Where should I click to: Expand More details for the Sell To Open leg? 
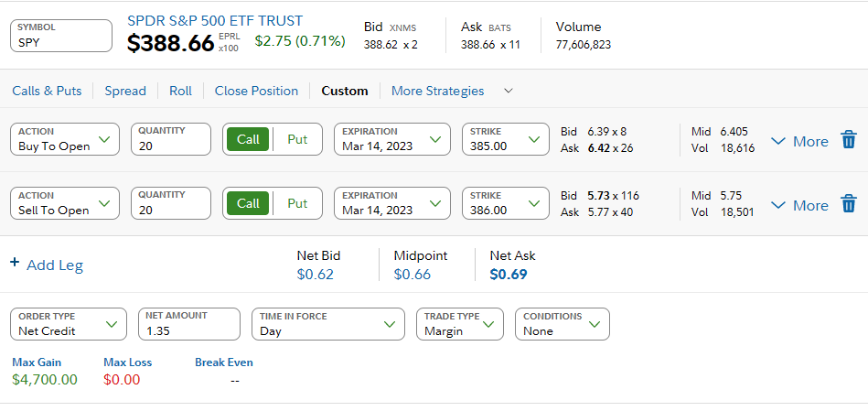click(x=799, y=205)
